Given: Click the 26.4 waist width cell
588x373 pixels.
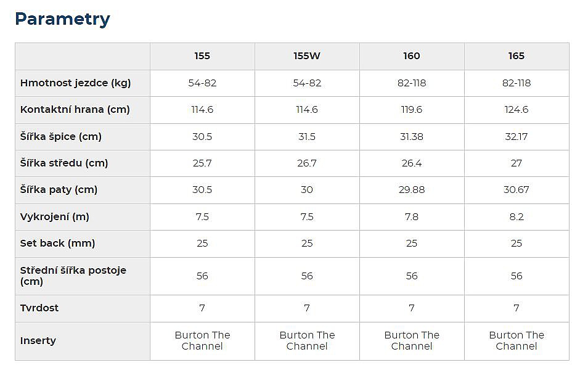Looking at the screenshot, I should (412, 163).
